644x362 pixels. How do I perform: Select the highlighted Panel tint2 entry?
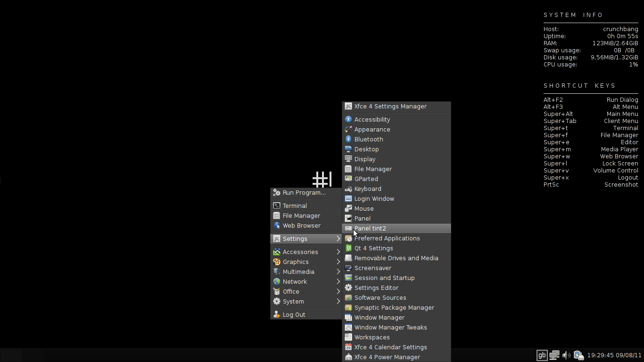pyautogui.click(x=370, y=228)
